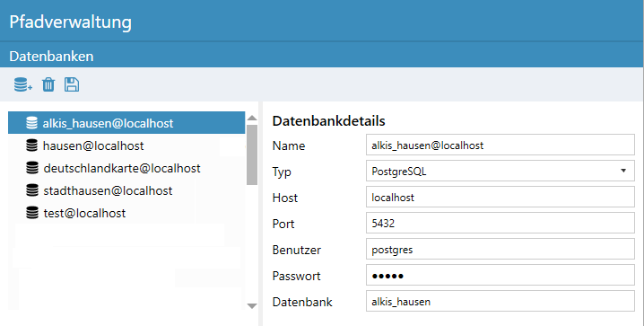Click the list scrollbar down arrow

252,305
